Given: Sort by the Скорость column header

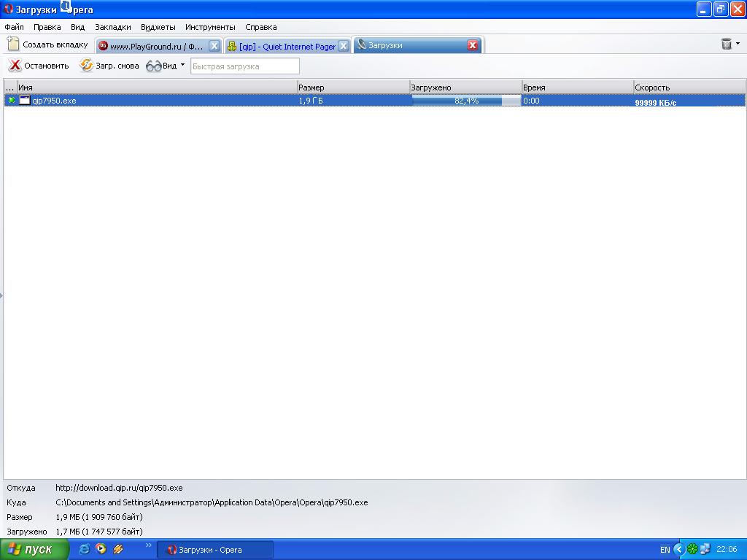Looking at the screenshot, I should (689, 87).
